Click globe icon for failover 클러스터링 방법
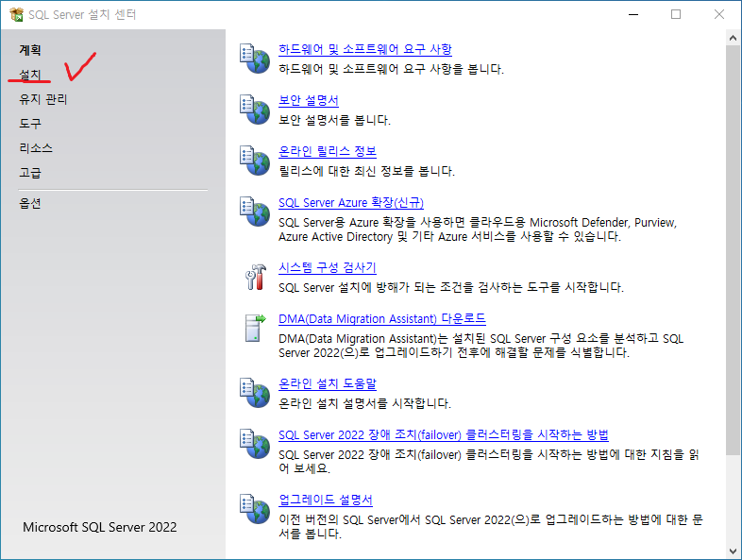 [x=255, y=444]
